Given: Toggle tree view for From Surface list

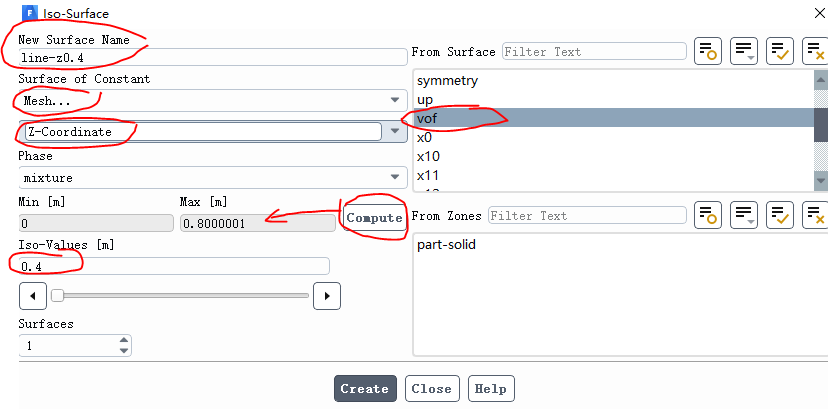Looking at the screenshot, I should coord(708,51).
